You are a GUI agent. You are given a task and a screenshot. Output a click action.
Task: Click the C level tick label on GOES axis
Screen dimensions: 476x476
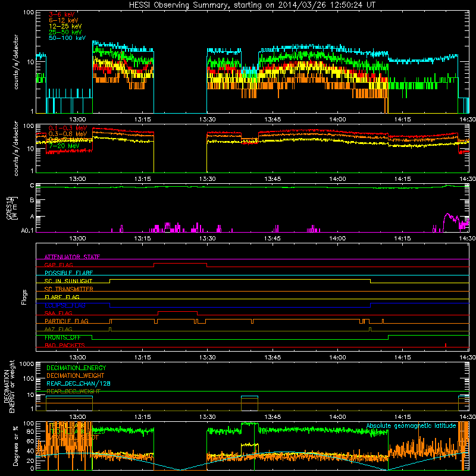(x=32, y=185)
